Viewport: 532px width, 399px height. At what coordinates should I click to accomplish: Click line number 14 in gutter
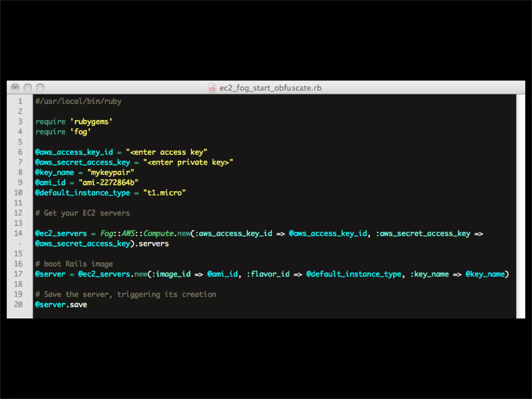pyautogui.click(x=18, y=233)
